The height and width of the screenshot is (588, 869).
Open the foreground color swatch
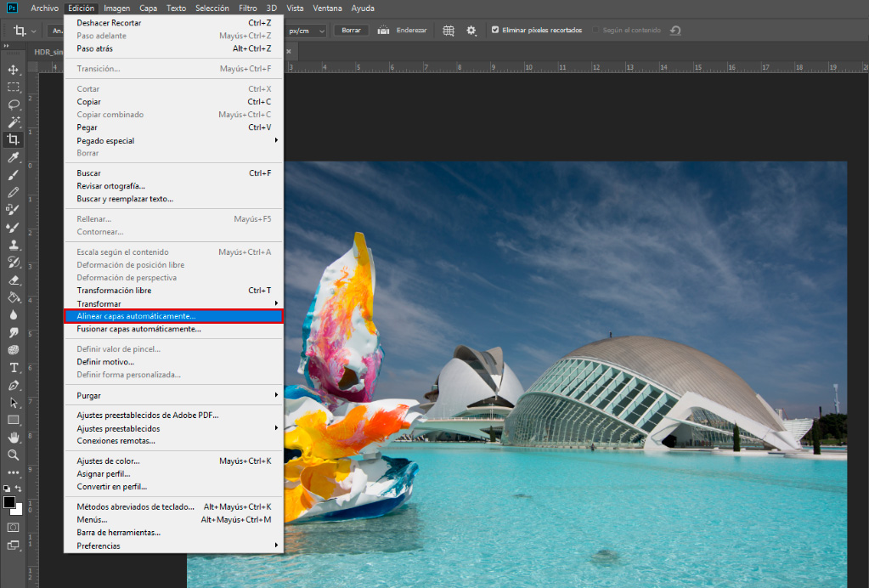point(8,504)
